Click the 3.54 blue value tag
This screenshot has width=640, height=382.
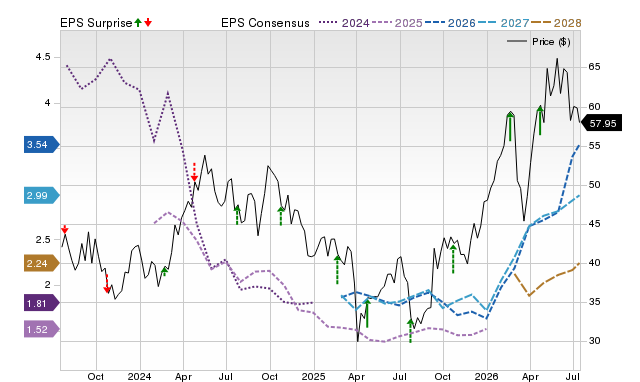[x=42, y=144]
